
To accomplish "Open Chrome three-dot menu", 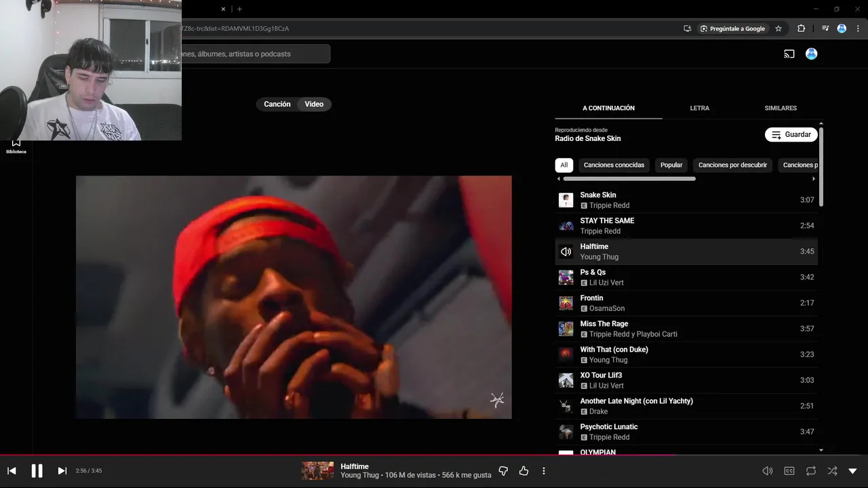I will pos(858,28).
